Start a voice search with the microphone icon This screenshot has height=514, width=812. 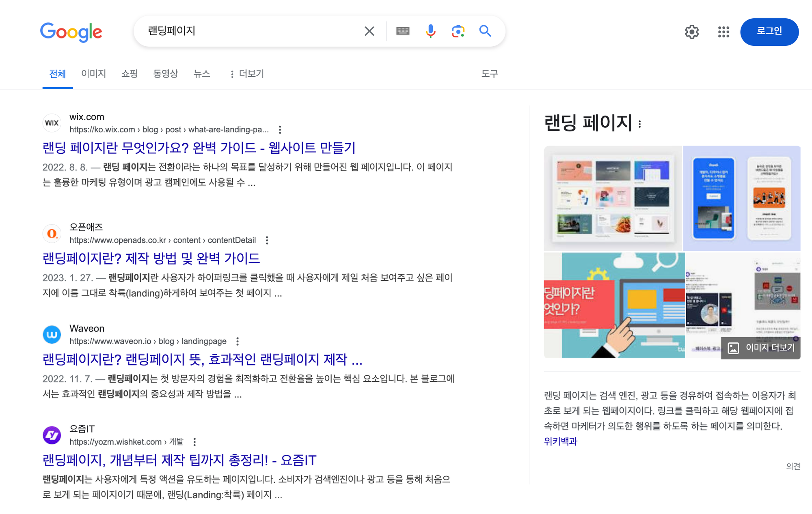[430, 31]
